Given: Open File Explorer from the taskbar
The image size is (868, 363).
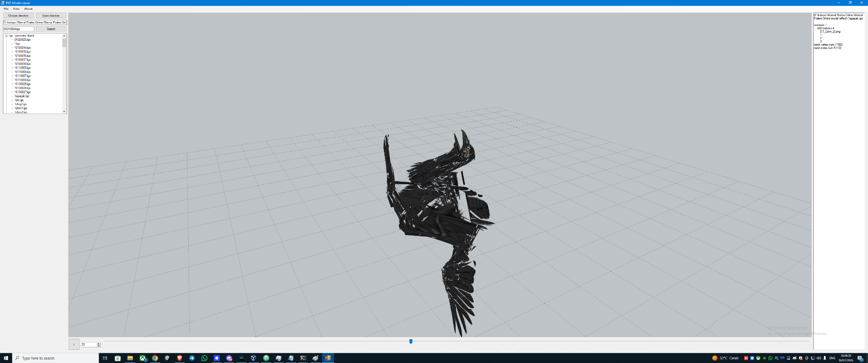Looking at the screenshot, I should pos(130,358).
